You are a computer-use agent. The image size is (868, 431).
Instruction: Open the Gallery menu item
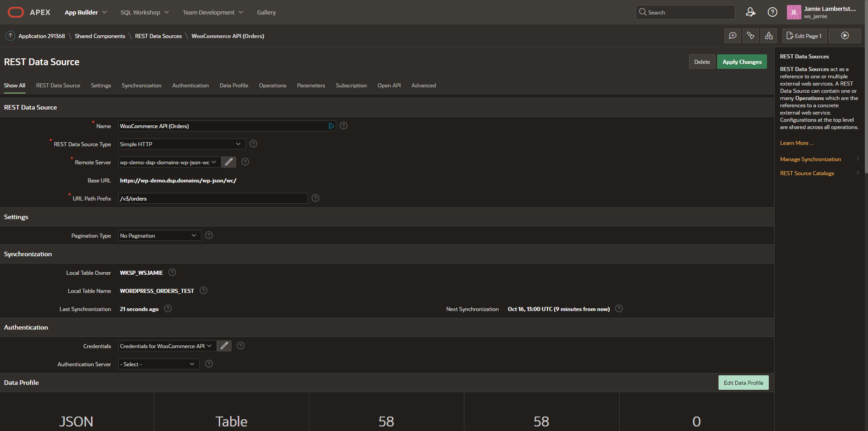click(x=266, y=12)
